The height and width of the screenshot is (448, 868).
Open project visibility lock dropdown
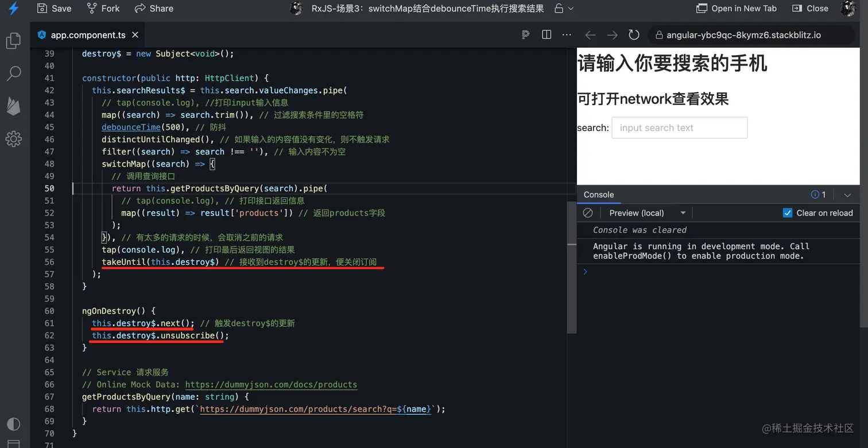(564, 9)
